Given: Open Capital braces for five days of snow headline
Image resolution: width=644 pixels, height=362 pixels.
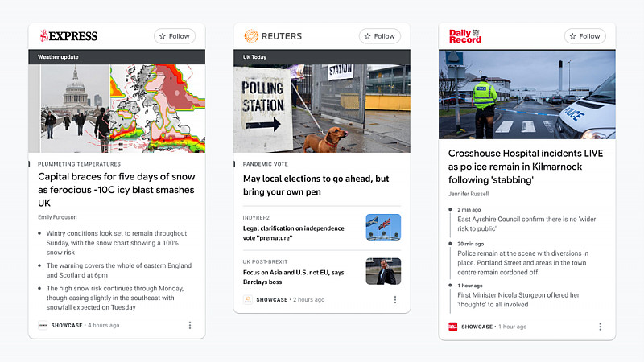Looking at the screenshot, I should click(117, 190).
